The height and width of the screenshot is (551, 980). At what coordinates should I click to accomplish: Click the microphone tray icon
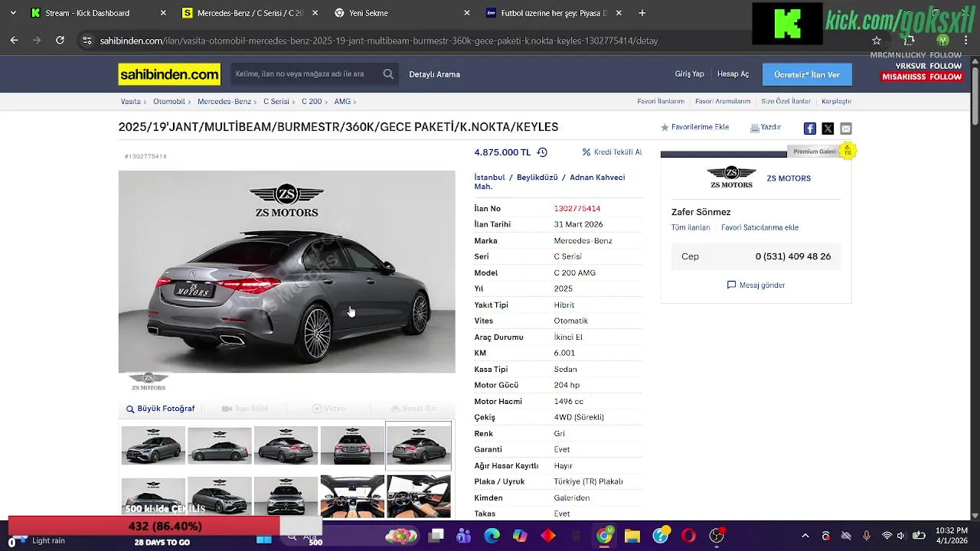tap(867, 536)
